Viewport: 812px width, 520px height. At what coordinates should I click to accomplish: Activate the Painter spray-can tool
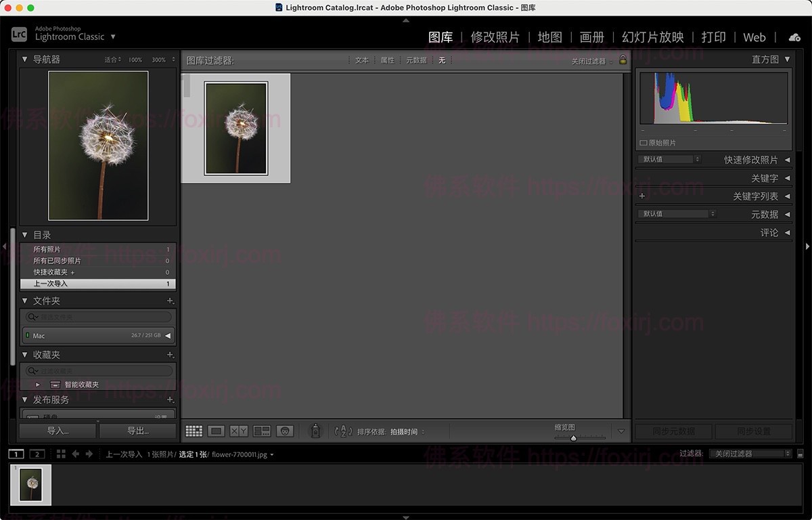point(315,431)
